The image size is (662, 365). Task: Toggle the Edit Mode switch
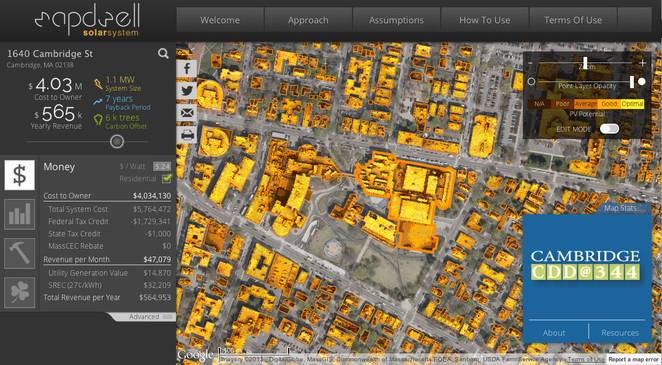point(609,129)
